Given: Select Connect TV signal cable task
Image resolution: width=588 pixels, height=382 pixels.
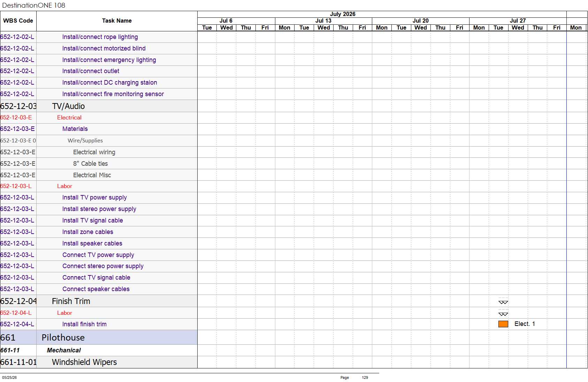Looking at the screenshot, I should (x=96, y=278).
